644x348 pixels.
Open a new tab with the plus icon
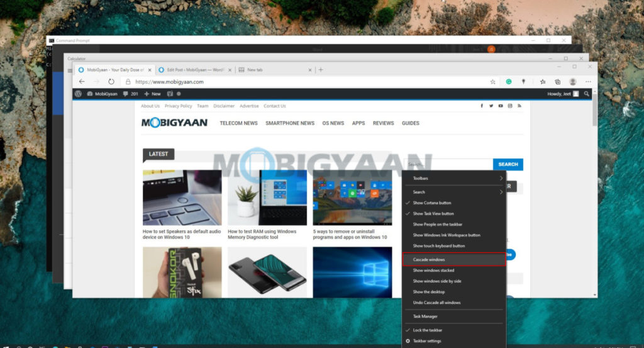321,70
